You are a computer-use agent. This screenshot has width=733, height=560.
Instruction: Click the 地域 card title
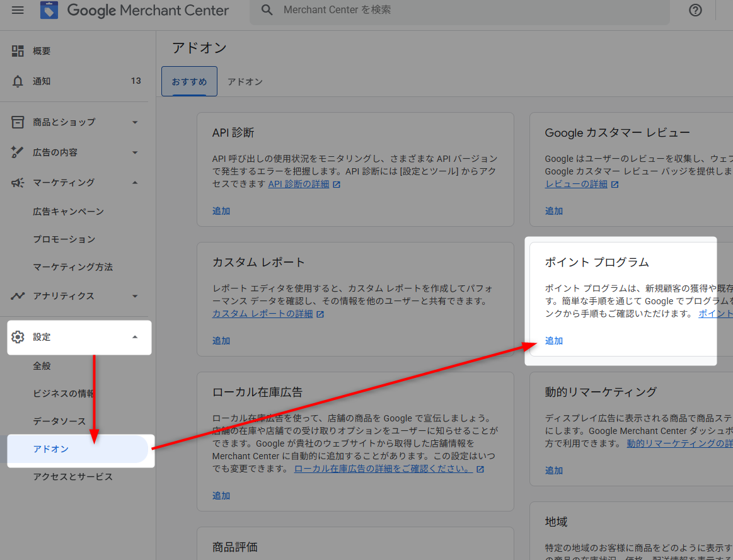(x=557, y=522)
